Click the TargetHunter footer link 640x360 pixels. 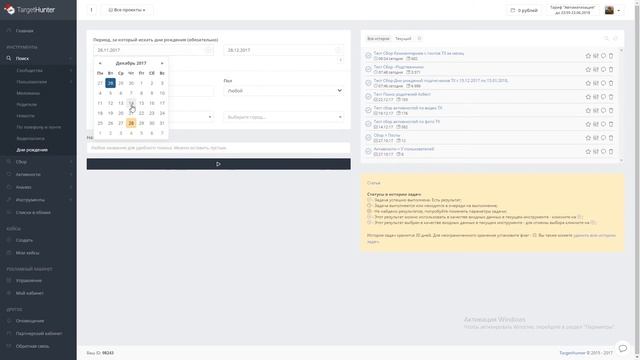tap(572, 353)
